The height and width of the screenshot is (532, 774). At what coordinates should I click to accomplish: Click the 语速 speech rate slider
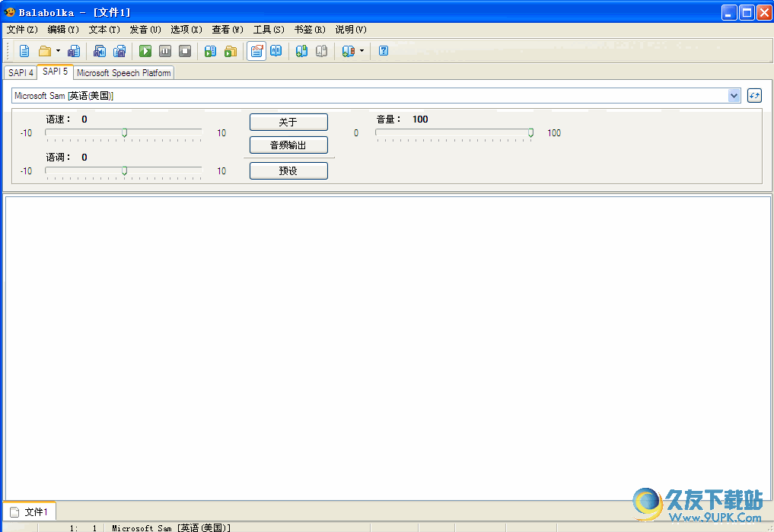(x=124, y=133)
